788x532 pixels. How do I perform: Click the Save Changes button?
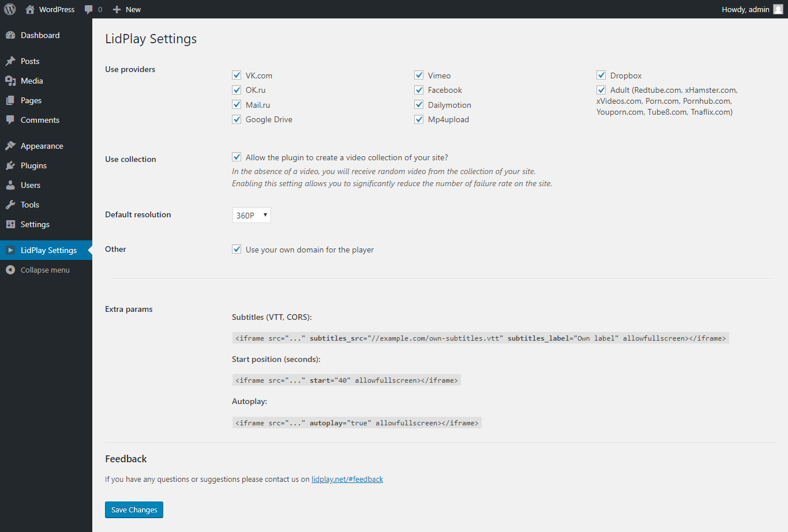pos(134,510)
